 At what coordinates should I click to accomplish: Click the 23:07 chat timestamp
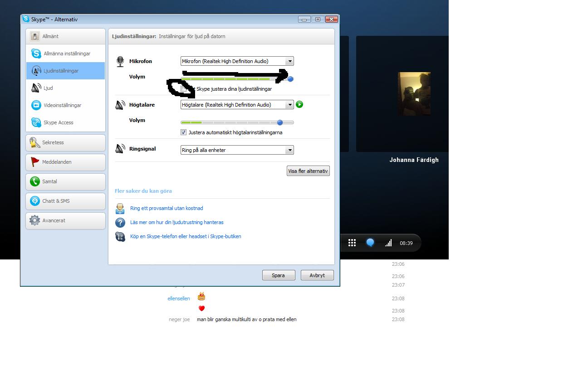tap(398, 285)
